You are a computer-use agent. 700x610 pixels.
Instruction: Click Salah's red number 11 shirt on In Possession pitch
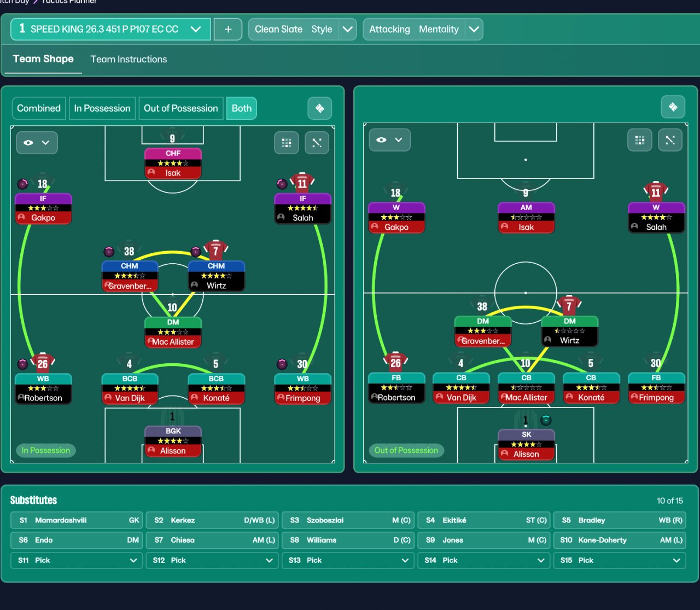pyautogui.click(x=302, y=183)
